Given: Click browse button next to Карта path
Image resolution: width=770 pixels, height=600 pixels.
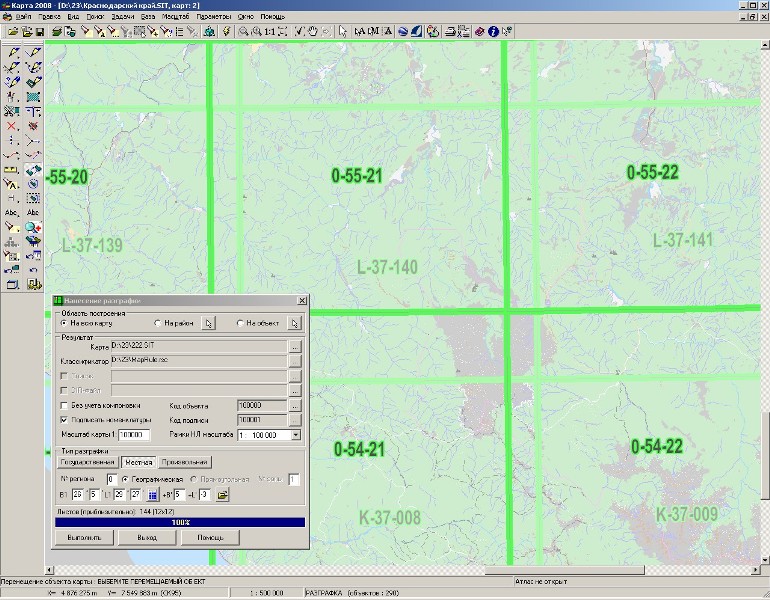Looking at the screenshot, I should point(295,345).
